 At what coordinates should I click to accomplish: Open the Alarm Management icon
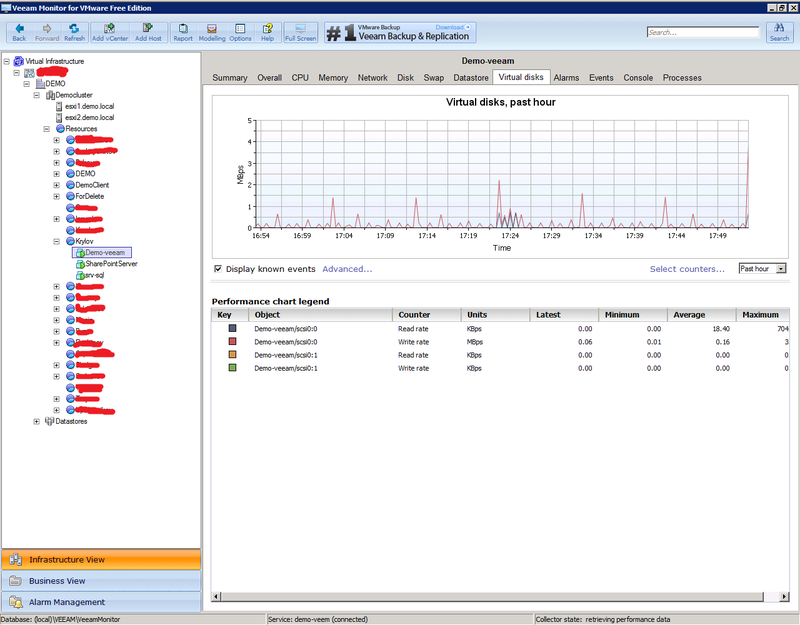(x=16, y=602)
